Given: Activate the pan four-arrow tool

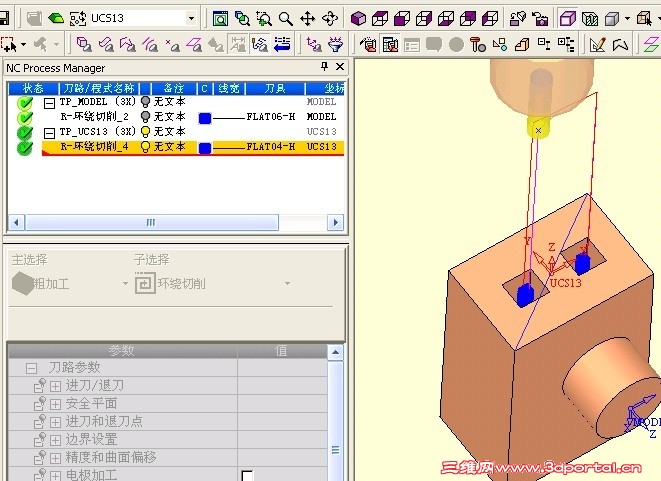Looking at the screenshot, I should click(308, 19).
